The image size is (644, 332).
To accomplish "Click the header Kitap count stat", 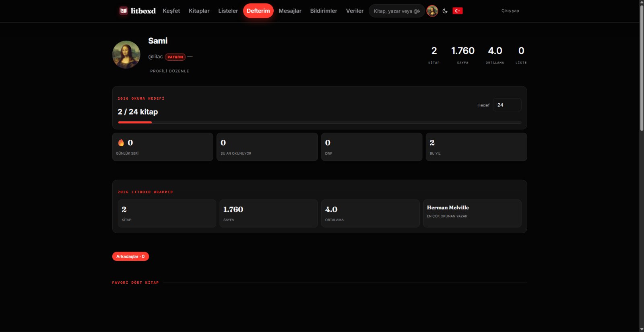I will pos(434,55).
